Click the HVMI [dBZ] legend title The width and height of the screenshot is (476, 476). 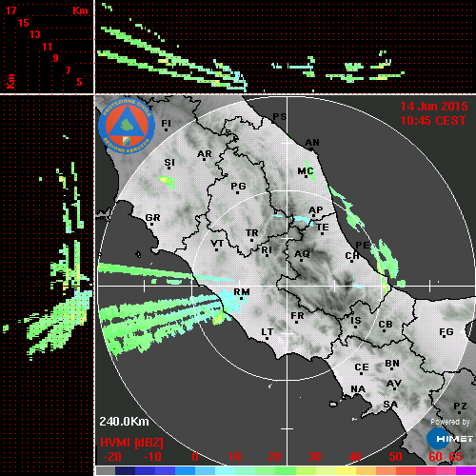click(131, 443)
